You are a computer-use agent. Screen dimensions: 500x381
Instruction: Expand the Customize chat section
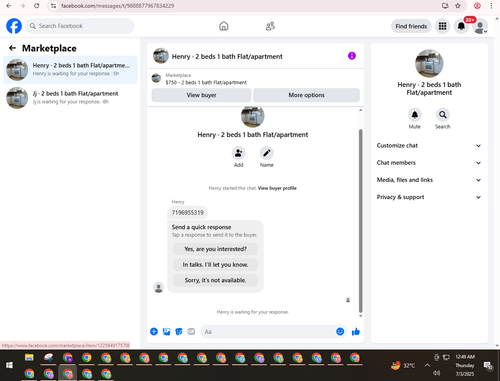[x=429, y=146]
